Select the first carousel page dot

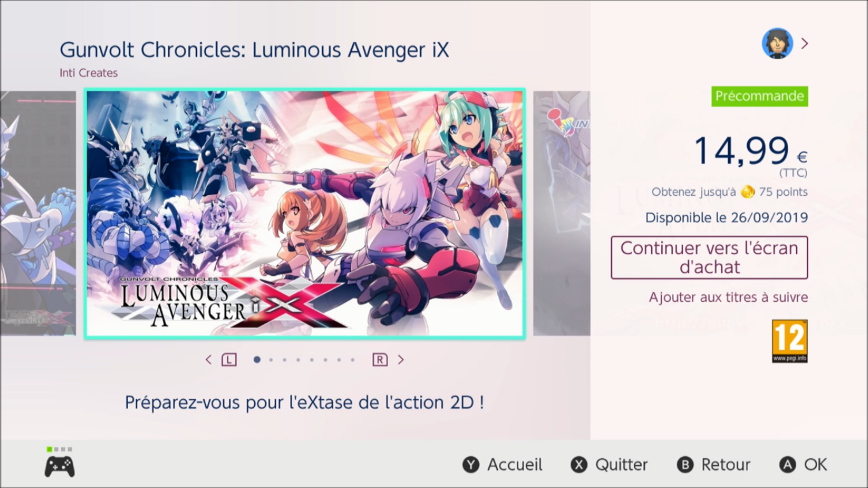point(257,360)
